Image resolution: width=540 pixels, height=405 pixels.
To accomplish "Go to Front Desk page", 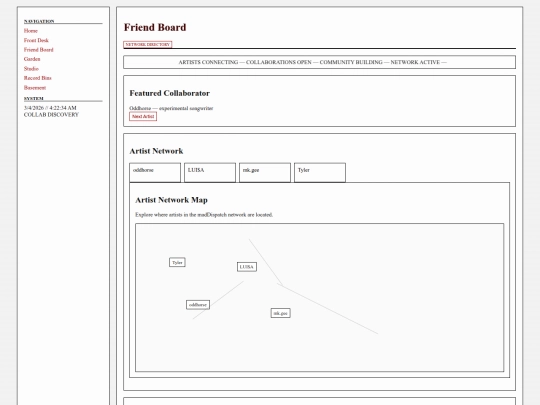I will [x=36, y=40].
